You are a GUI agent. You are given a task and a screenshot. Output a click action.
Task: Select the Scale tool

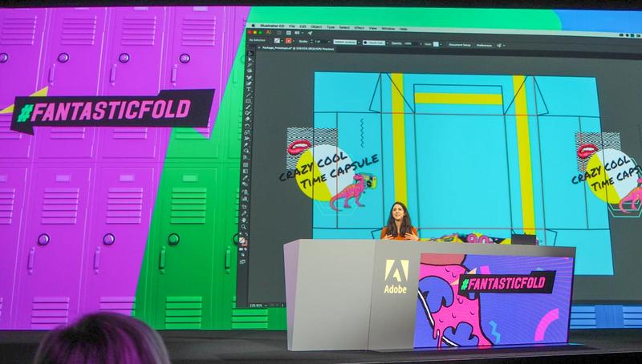(247, 132)
